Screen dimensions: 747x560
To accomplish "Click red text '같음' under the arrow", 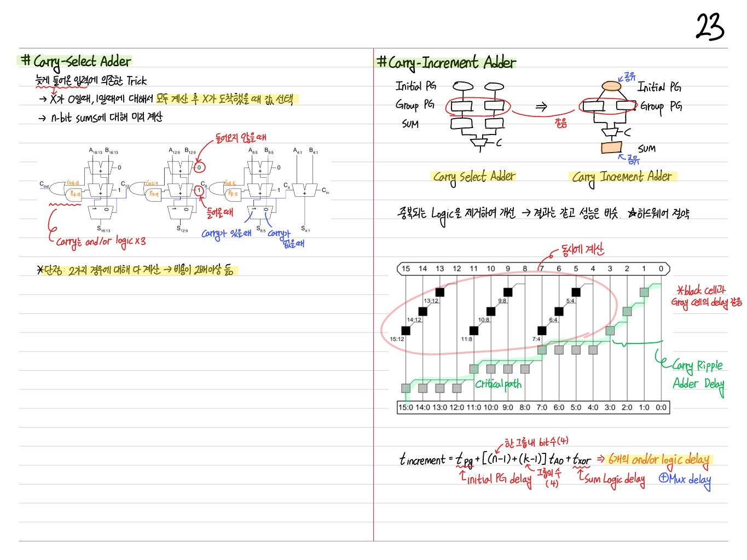I will coord(561,123).
